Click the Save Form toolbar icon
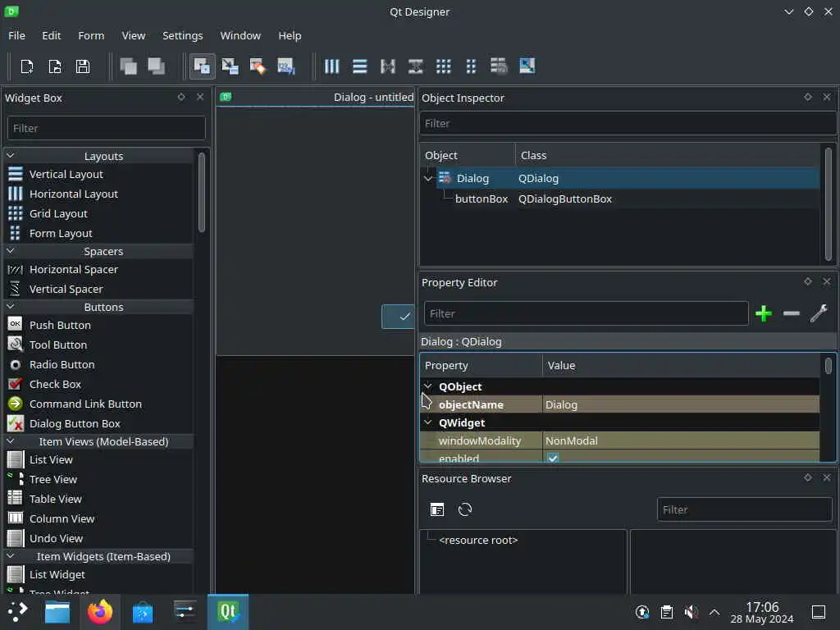 [83, 66]
